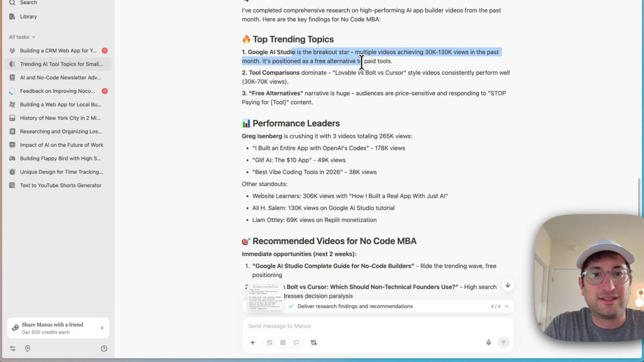Click 'Recommended Videos for No Code MBA' heading
The width and height of the screenshot is (644, 362).
point(334,241)
